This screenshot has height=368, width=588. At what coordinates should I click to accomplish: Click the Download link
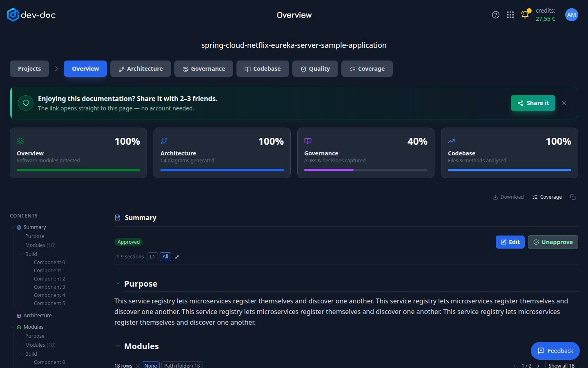pos(508,197)
